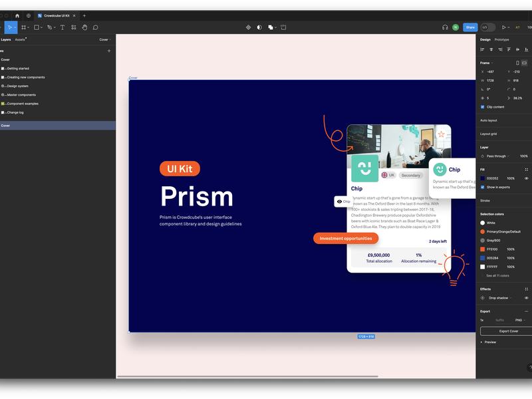
Task: Switch to the Prototype tab
Action: [x=502, y=40]
